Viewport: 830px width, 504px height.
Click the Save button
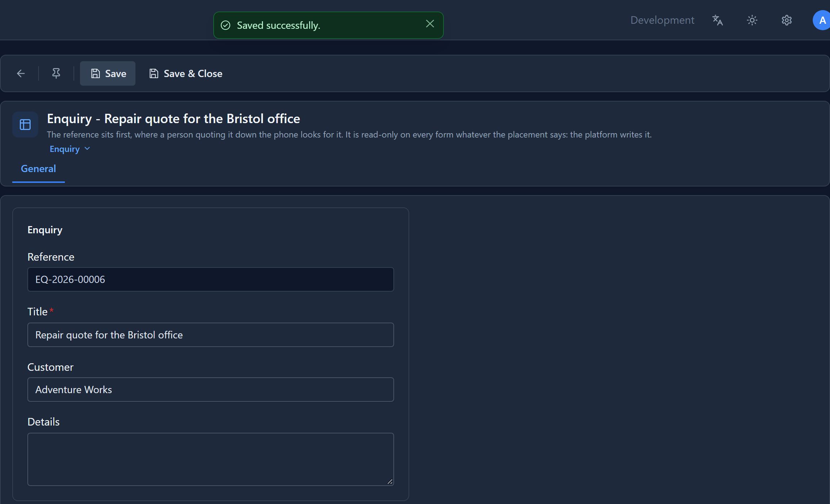coord(108,73)
